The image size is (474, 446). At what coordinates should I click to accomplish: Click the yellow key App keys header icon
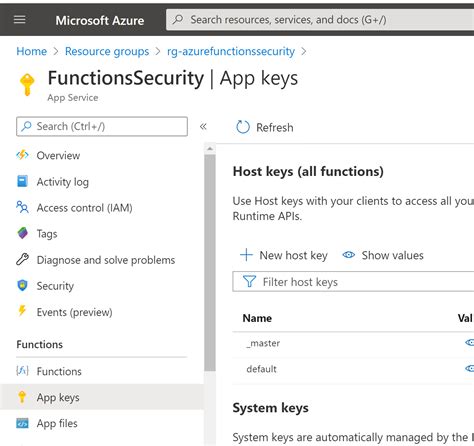click(x=27, y=85)
